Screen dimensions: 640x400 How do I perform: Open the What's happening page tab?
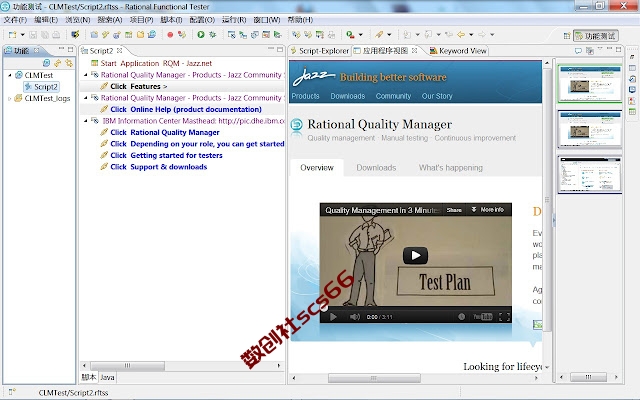pyautogui.click(x=451, y=168)
